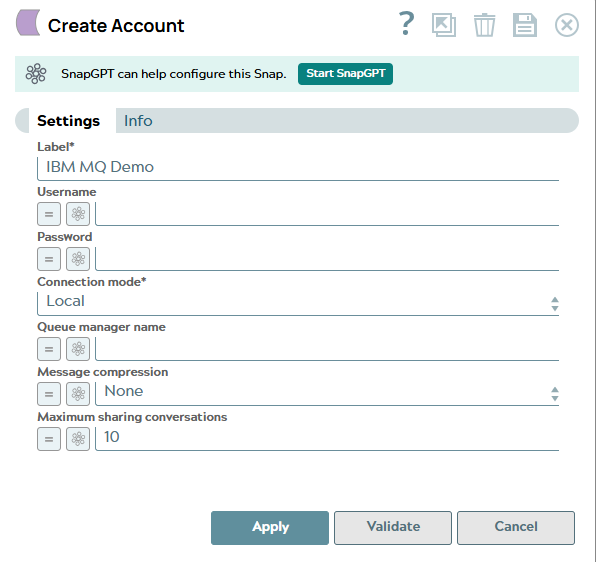This screenshot has height=562, width=596.
Task: Toggle expression for Password field
Action: tap(49, 259)
